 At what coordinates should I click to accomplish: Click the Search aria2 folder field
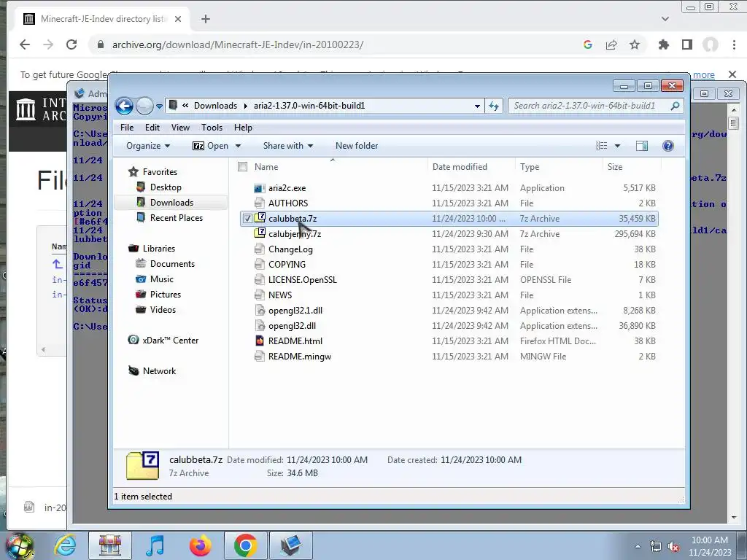pos(596,106)
